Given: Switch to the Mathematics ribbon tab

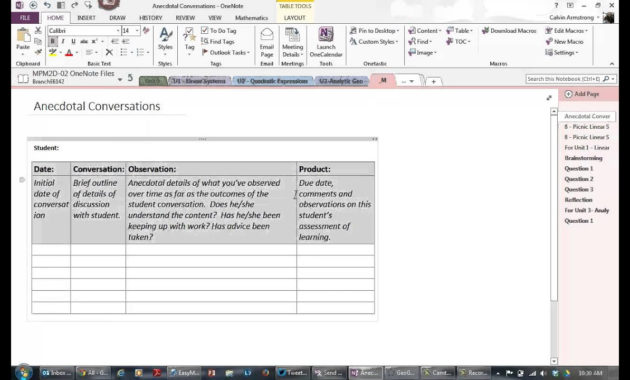Looking at the screenshot, I should [252, 18].
